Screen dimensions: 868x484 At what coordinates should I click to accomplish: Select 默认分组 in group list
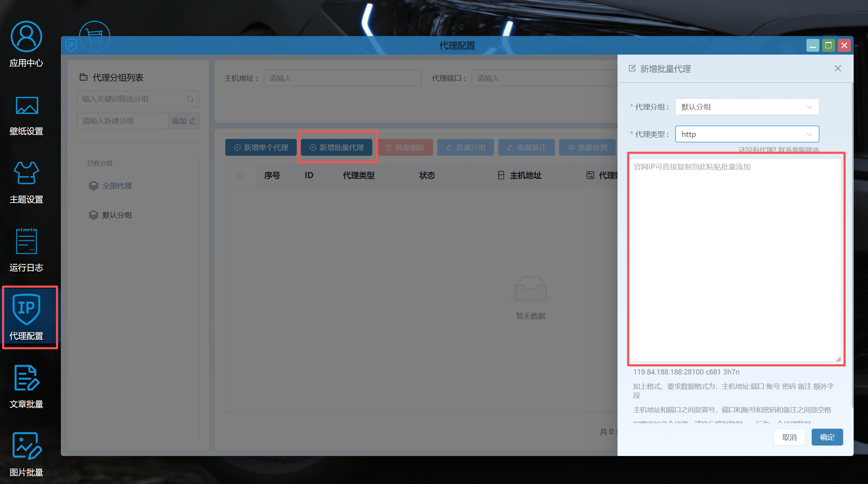click(x=117, y=215)
